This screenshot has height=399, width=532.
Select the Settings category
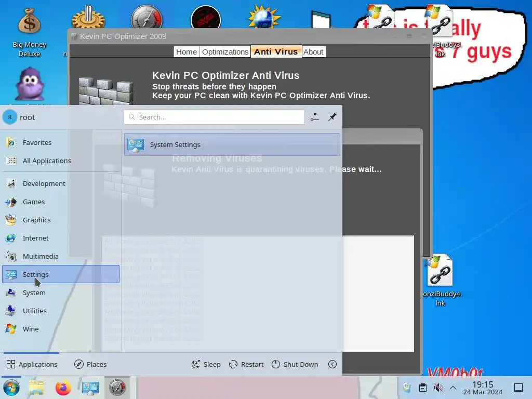(x=61, y=274)
